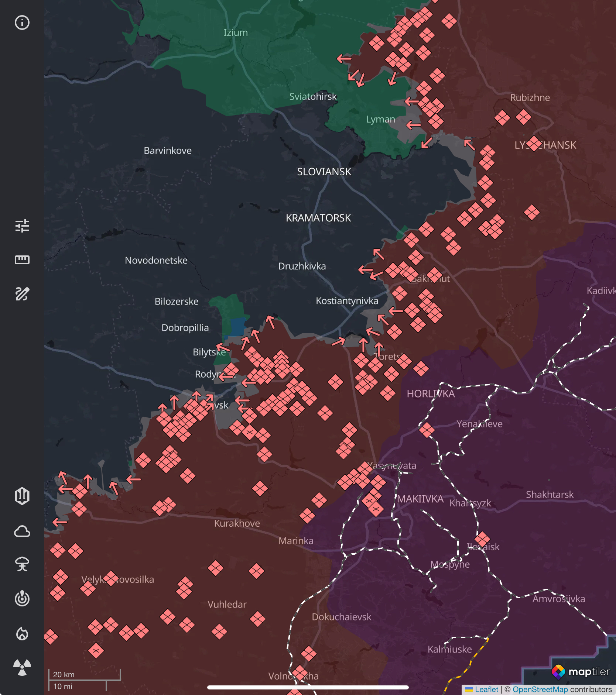Click the Kostiantynivka label
The height and width of the screenshot is (695, 616).
click(347, 301)
